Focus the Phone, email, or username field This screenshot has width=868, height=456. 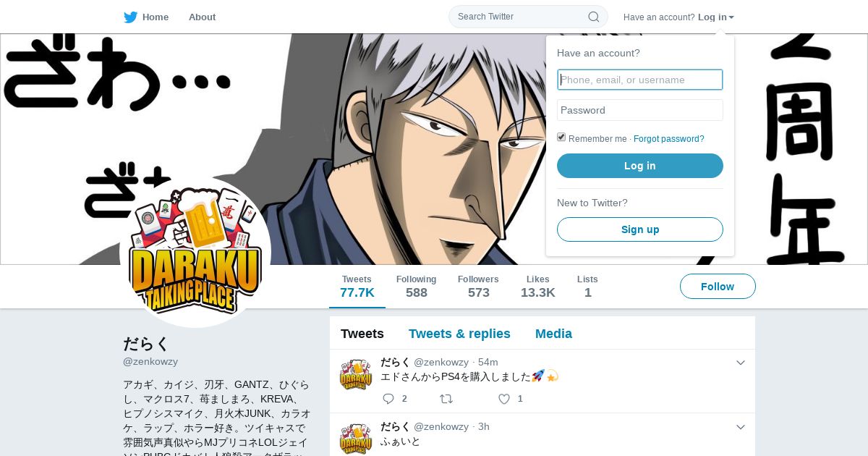(640, 80)
